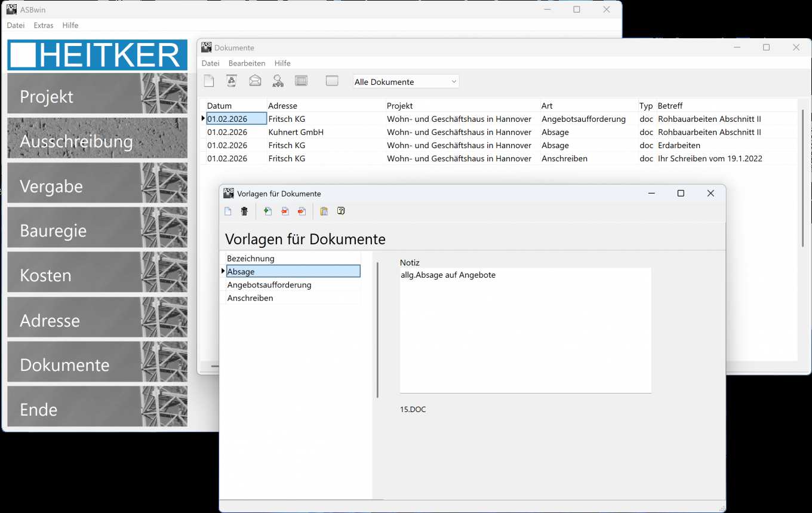Click the black trash can in Vorlagen toolbar
The width and height of the screenshot is (812, 513).
coord(244,211)
